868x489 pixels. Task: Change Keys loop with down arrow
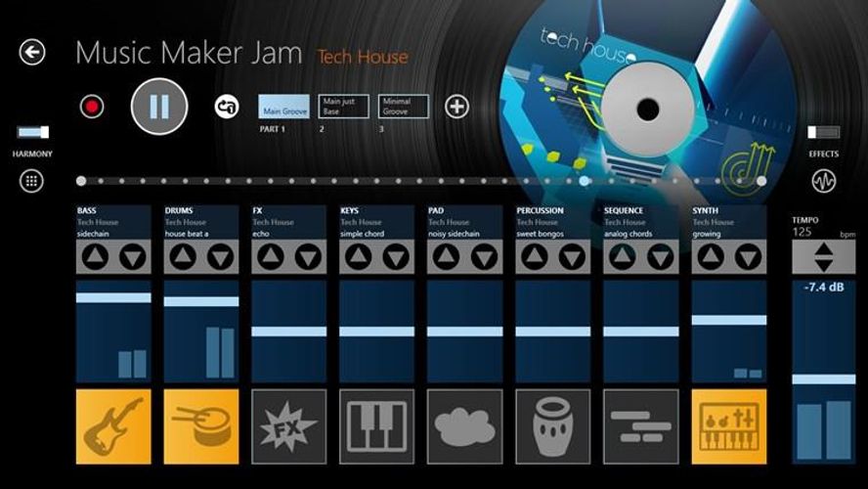[396, 257]
